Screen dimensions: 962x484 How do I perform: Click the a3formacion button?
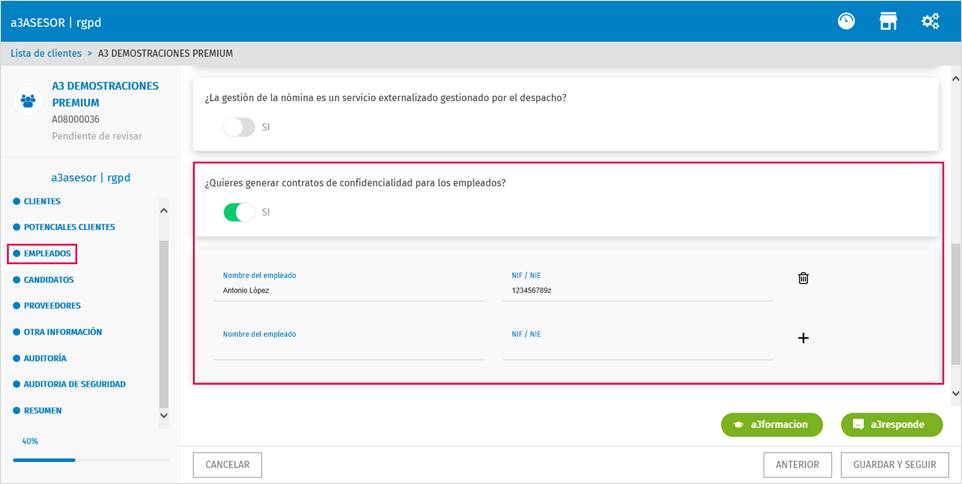(772, 424)
